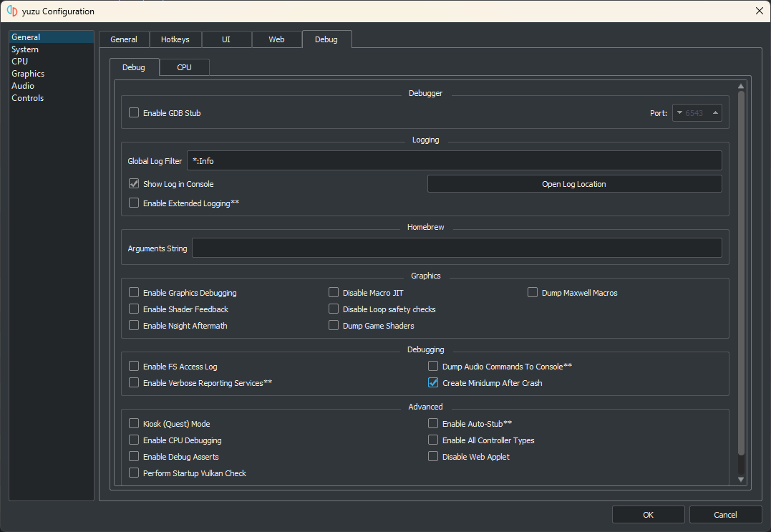Select General in the sidebar list
This screenshot has width=771, height=532.
(x=51, y=37)
